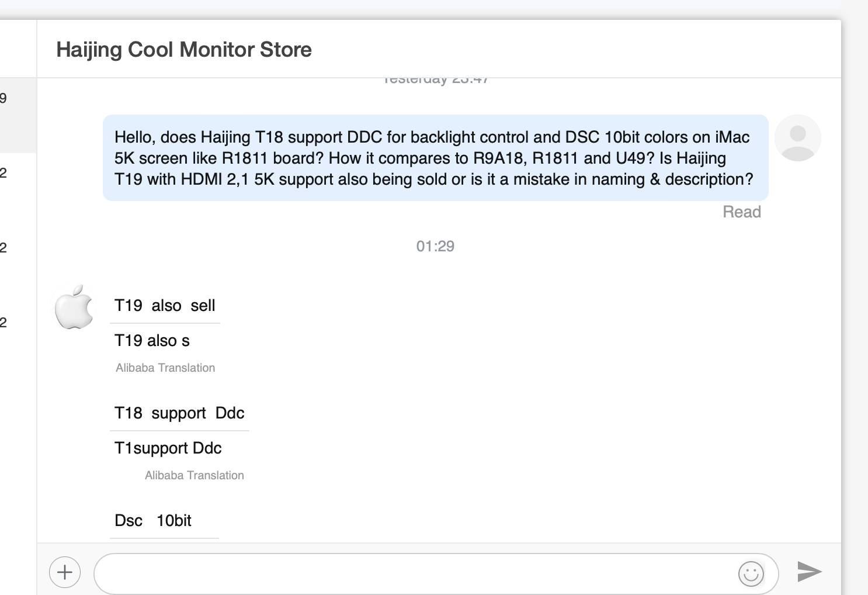The image size is (868, 595).
Task: Click Alibaba Translation label under T19 message
Action: (165, 368)
